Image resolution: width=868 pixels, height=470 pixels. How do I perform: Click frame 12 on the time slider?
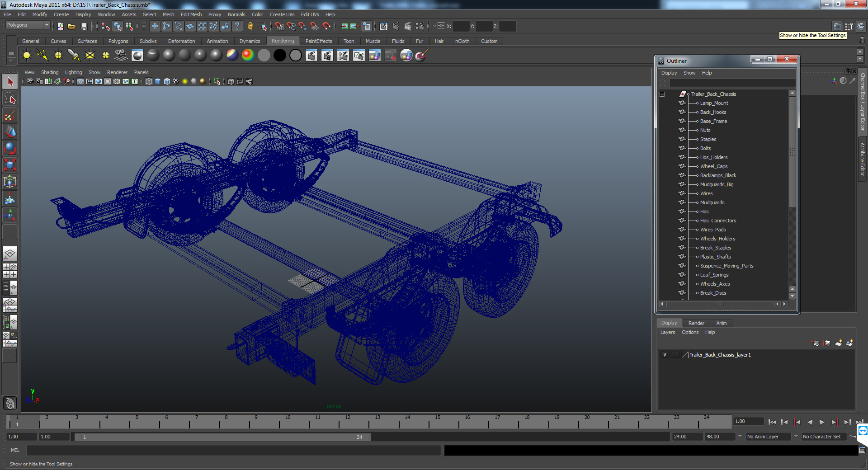coord(348,422)
